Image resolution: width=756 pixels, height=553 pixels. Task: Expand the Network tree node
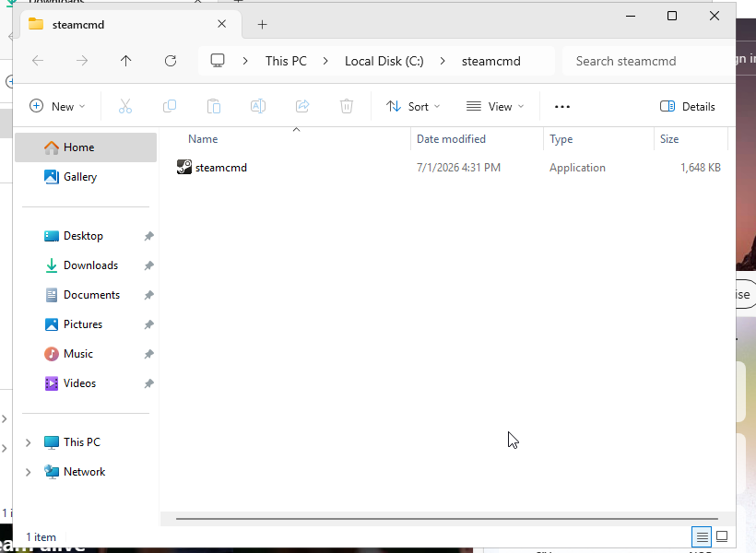(x=28, y=472)
